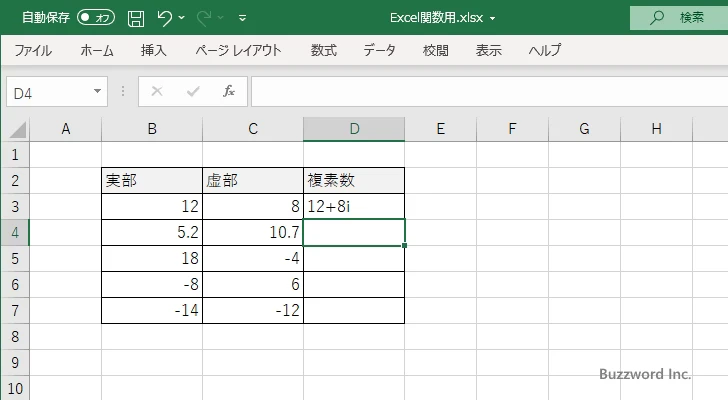This screenshot has width=728, height=400.
Task: Click the cell containing -8
Action: click(x=152, y=284)
